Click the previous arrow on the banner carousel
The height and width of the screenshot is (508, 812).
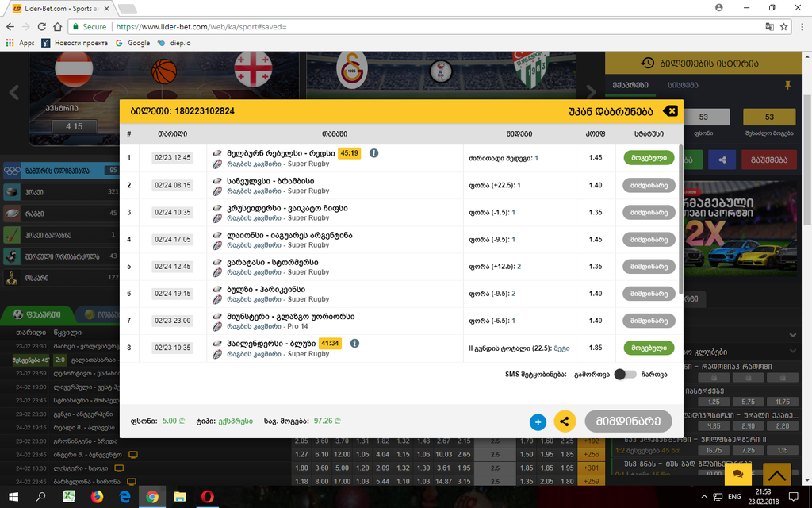[x=14, y=92]
